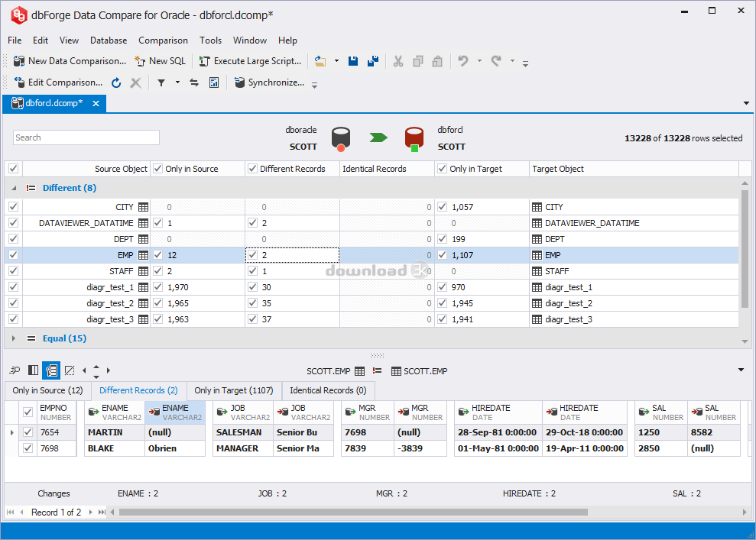Open the File menu
Image resolution: width=756 pixels, height=540 pixels.
pyautogui.click(x=15, y=40)
